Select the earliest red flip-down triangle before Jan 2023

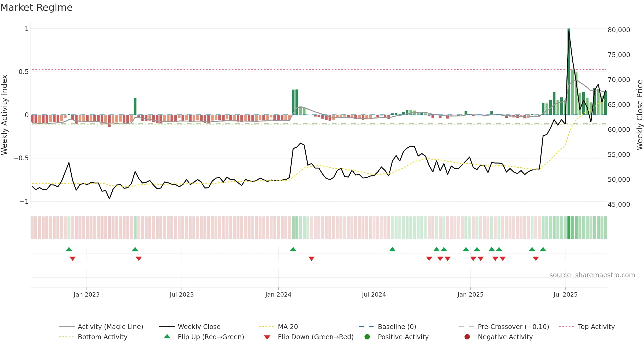tap(72, 258)
